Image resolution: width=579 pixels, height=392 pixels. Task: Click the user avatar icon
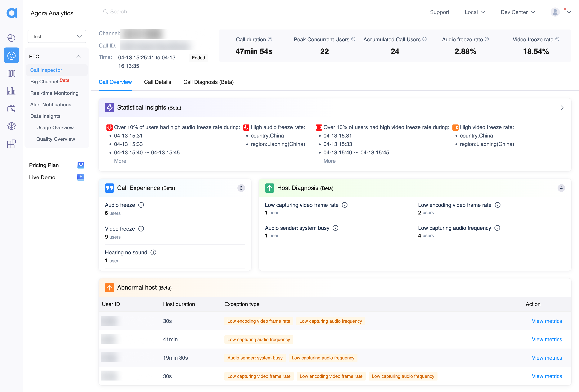tap(555, 12)
